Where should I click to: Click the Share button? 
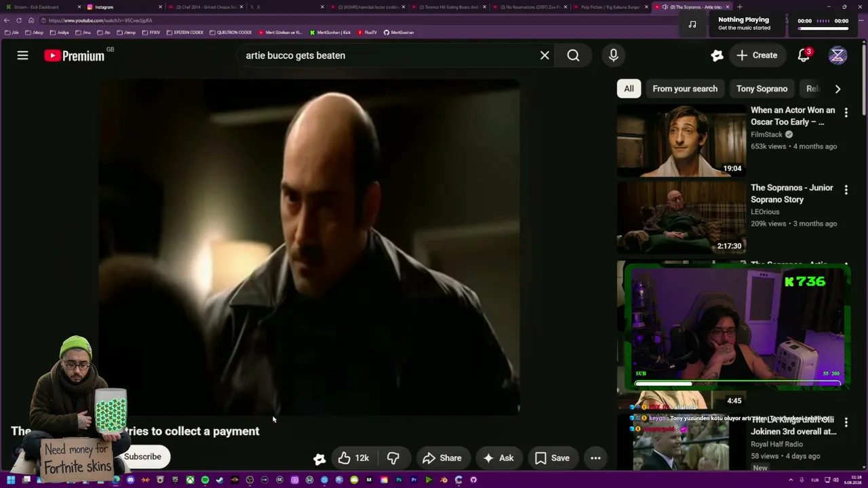pos(441,458)
